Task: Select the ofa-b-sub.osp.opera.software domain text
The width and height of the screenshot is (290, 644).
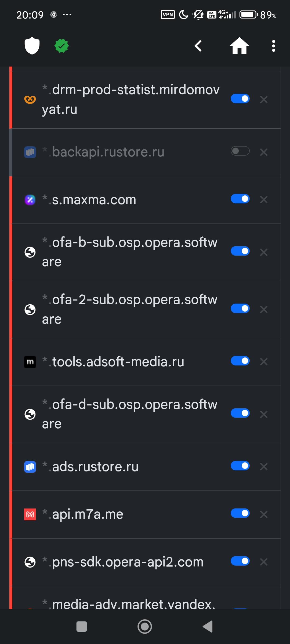Action: (130, 252)
